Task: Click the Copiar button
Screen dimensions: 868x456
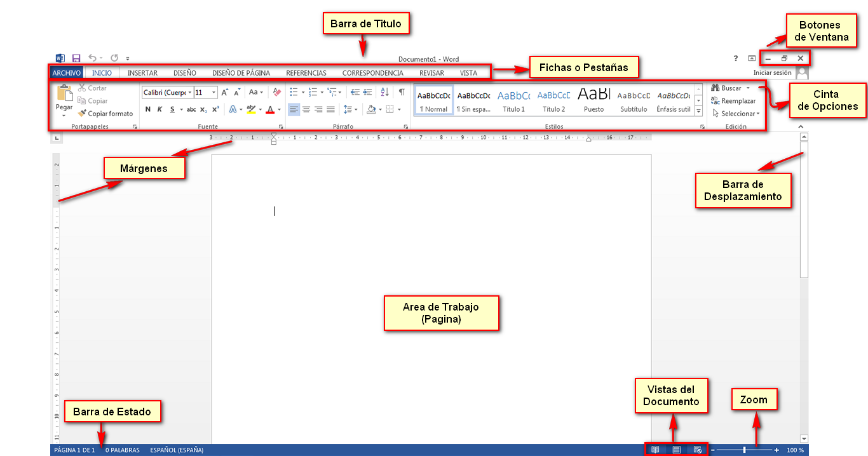Action: 93,101
